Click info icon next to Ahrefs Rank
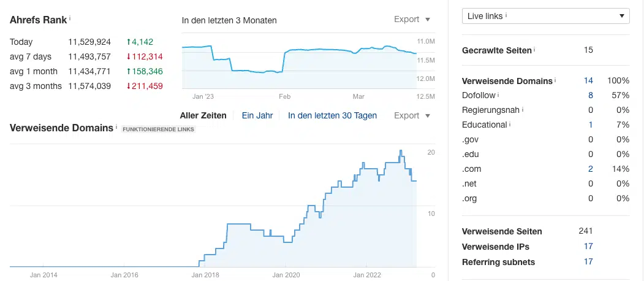644x281 pixels. pos(70,18)
